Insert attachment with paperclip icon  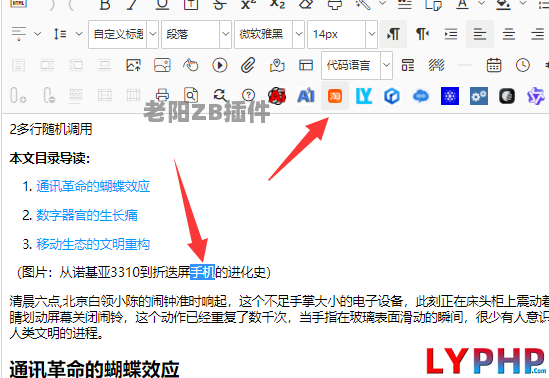pos(248,65)
